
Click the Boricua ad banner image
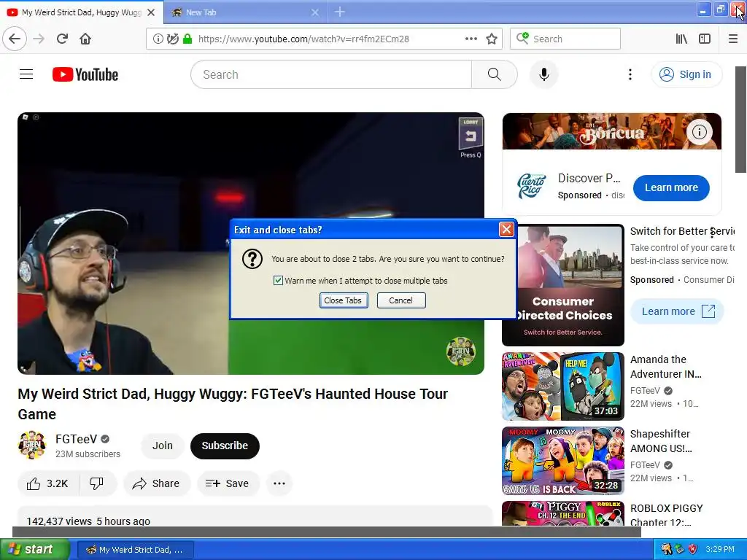tap(612, 131)
